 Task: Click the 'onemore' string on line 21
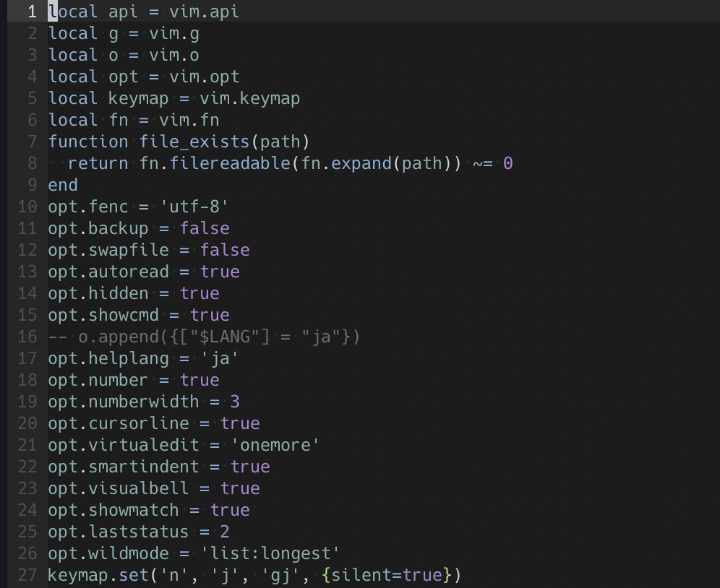[275, 445]
